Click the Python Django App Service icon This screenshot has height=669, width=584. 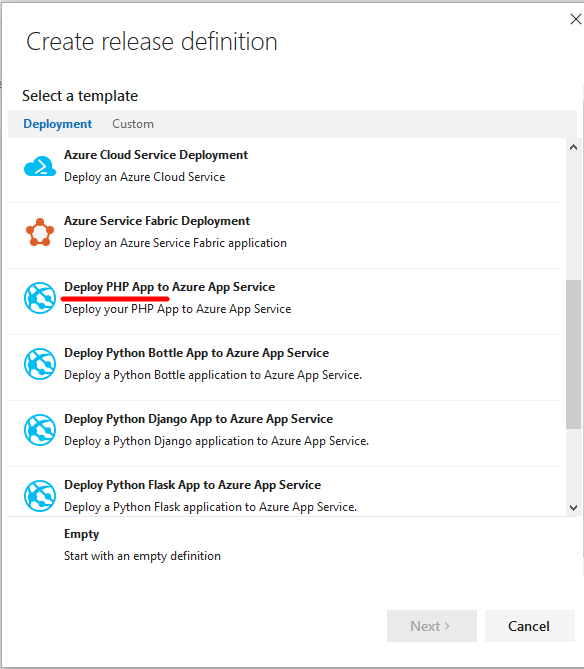(x=40, y=430)
